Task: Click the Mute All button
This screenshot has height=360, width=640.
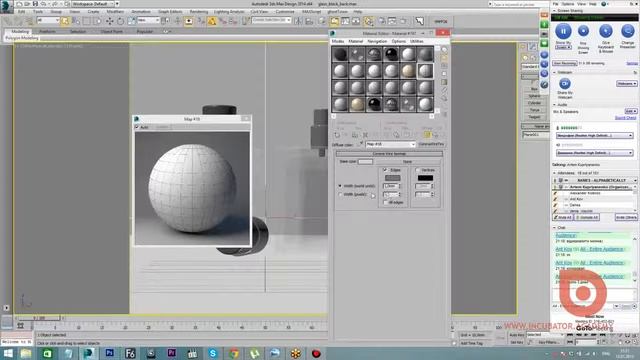Action: [x=563, y=218]
